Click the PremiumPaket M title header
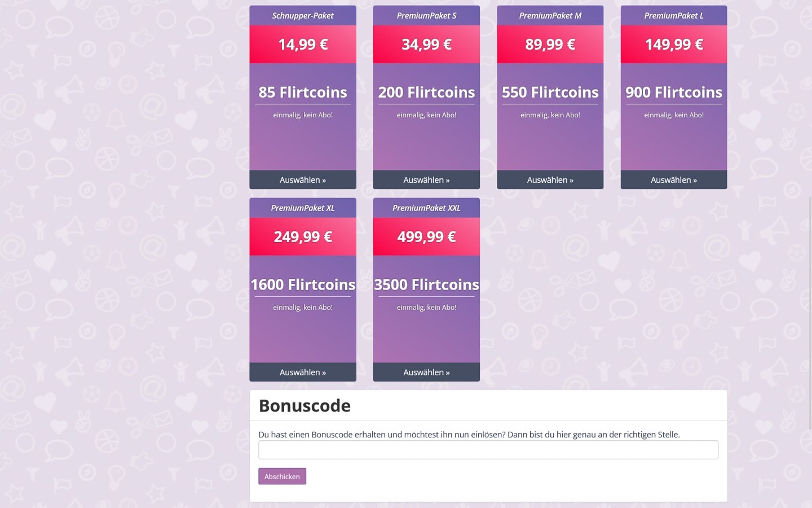This screenshot has width=812, height=508. (550, 16)
